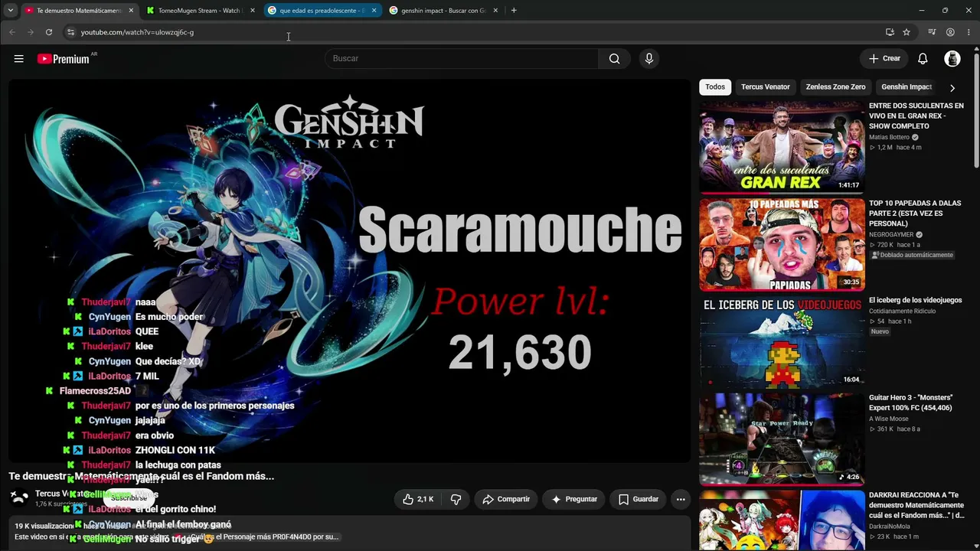Visit the DarkraiNoMola channel
980x551 pixels.
[890, 527]
